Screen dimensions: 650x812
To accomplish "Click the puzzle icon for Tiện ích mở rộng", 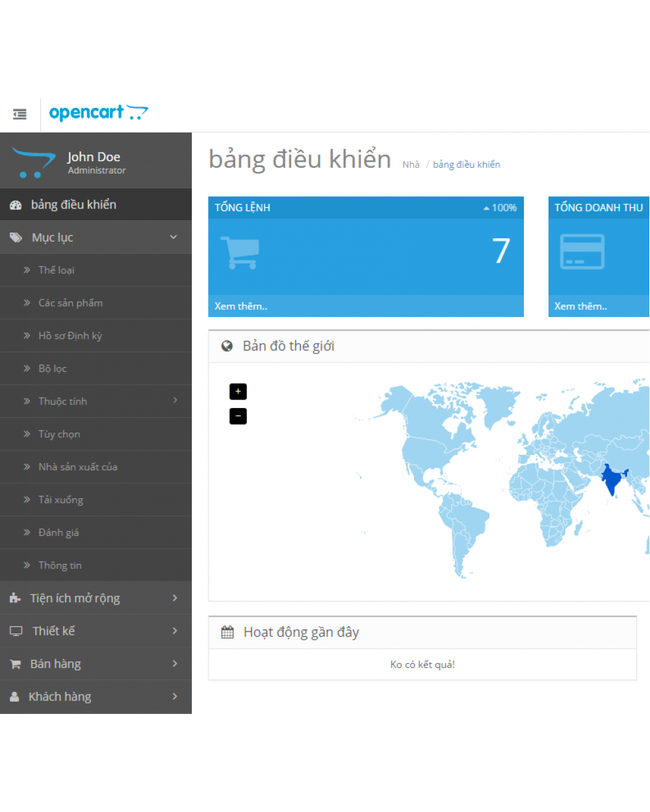I will [14, 598].
